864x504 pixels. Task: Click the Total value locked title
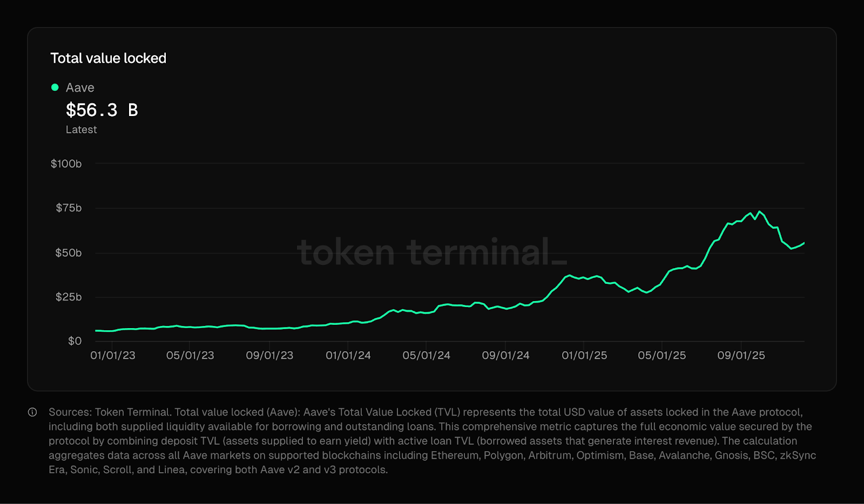coord(108,58)
